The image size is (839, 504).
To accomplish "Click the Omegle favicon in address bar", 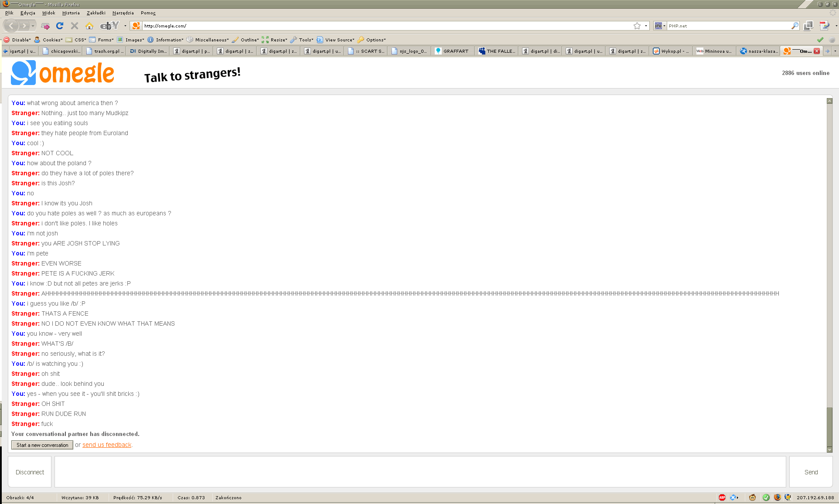I will click(x=136, y=26).
